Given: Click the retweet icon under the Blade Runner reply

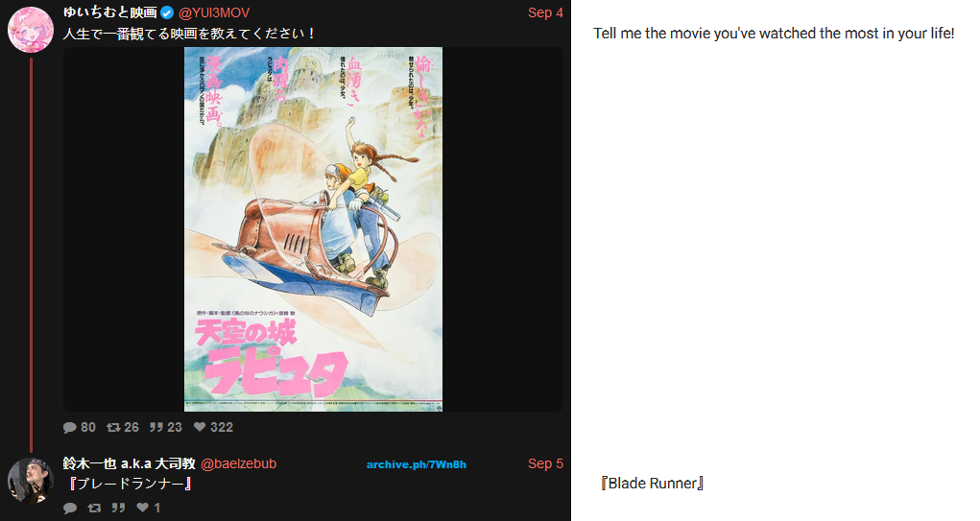Looking at the screenshot, I should [x=94, y=508].
